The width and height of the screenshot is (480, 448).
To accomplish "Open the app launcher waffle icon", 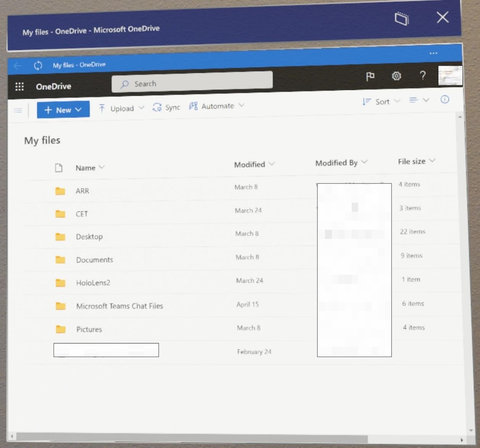I will 19,86.
